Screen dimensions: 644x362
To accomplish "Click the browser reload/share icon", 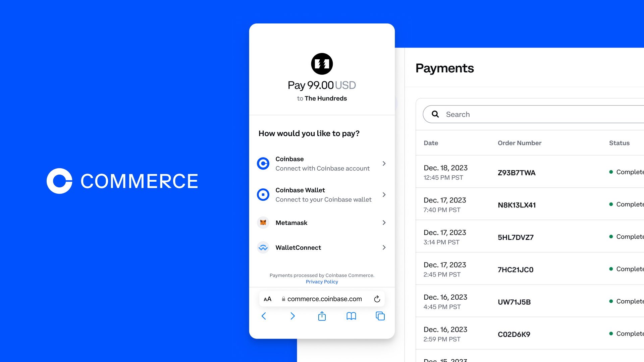I will click(x=377, y=298).
